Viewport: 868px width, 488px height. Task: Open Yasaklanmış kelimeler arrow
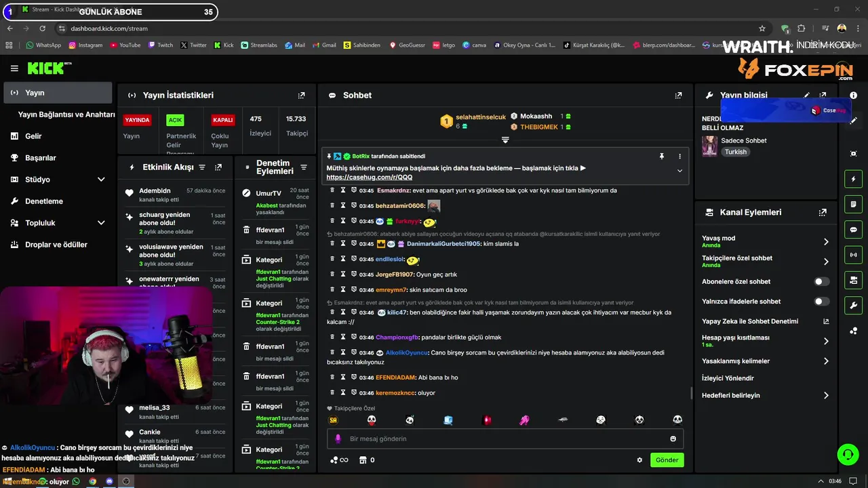click(x=826, y=361)
